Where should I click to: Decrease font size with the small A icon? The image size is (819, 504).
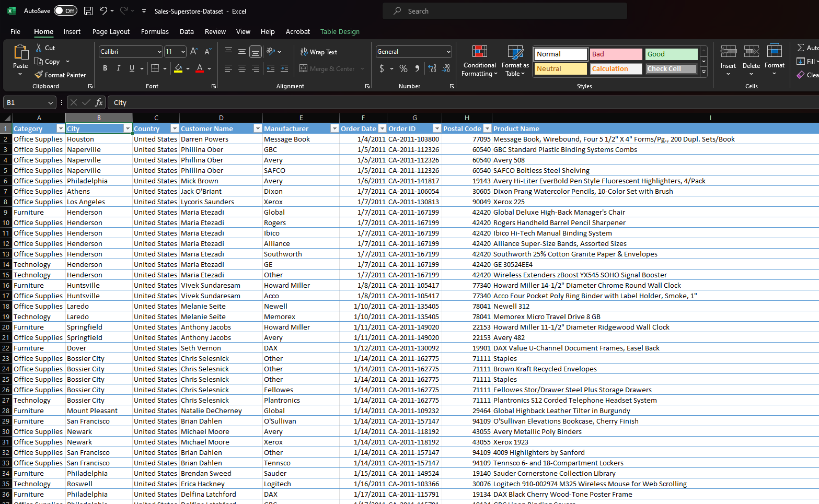point(207,51)
